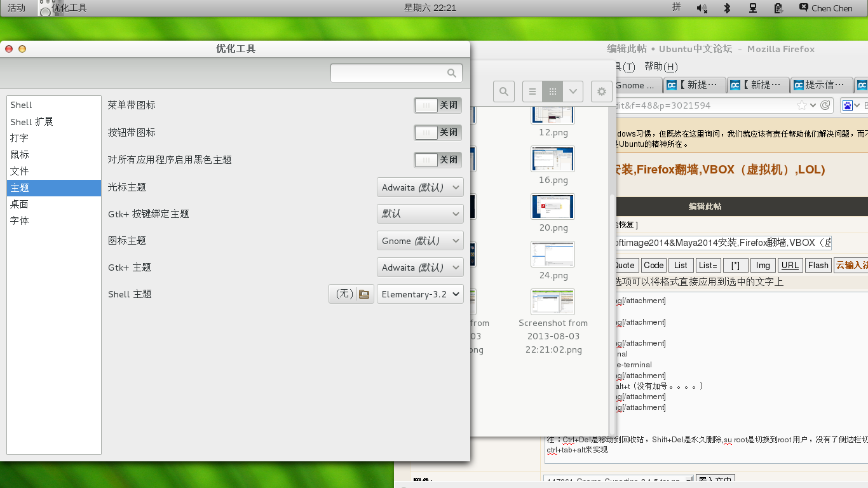Open the muted volume indicator in top bar
Image resolution: width=868 pixels, height=488 pixels.
(x=702, y=8)
